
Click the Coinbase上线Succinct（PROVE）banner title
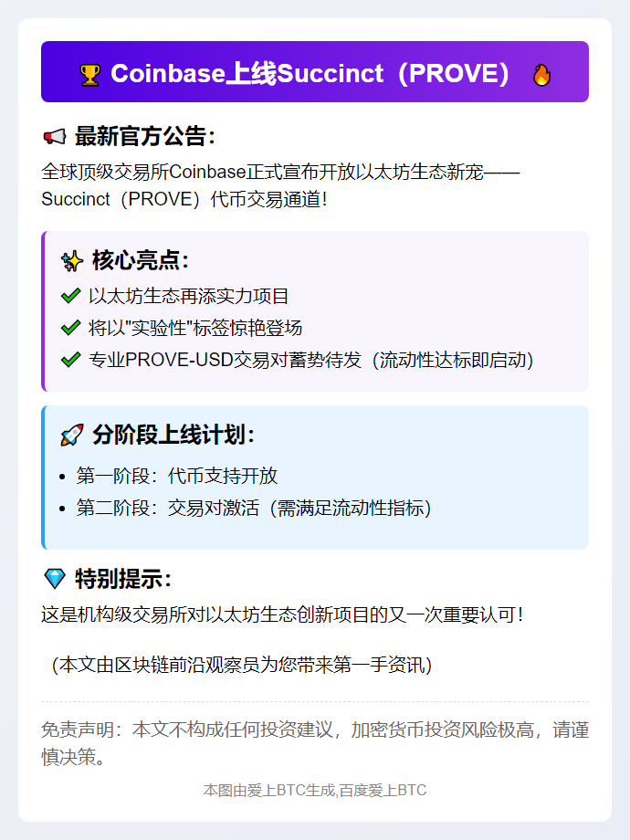click(x=310, y=74)
